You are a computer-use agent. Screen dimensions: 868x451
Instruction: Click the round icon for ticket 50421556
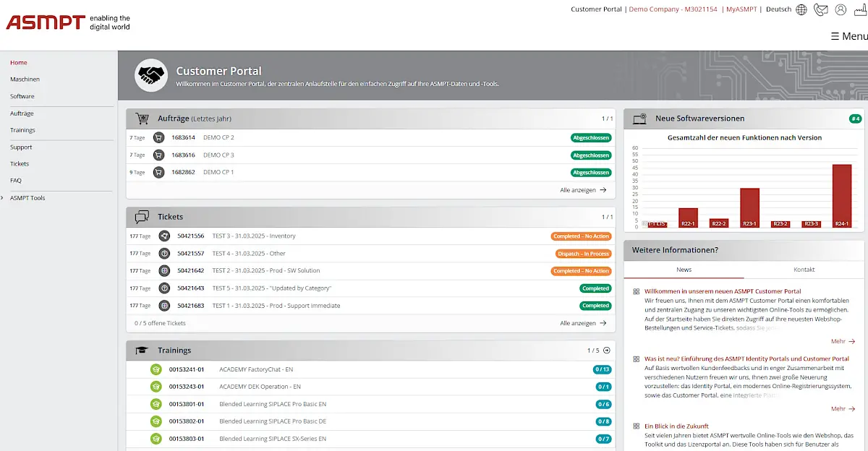click(x=164, y=236)
